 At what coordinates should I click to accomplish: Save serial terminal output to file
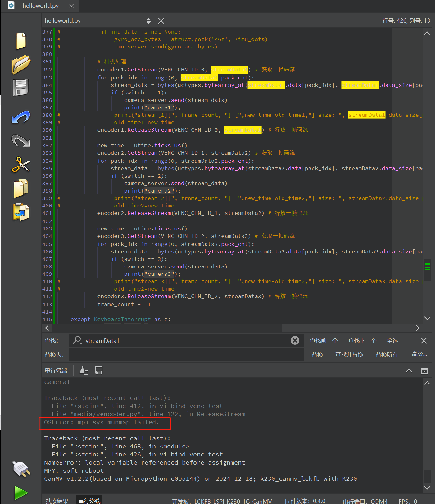(x=99, y=370)
